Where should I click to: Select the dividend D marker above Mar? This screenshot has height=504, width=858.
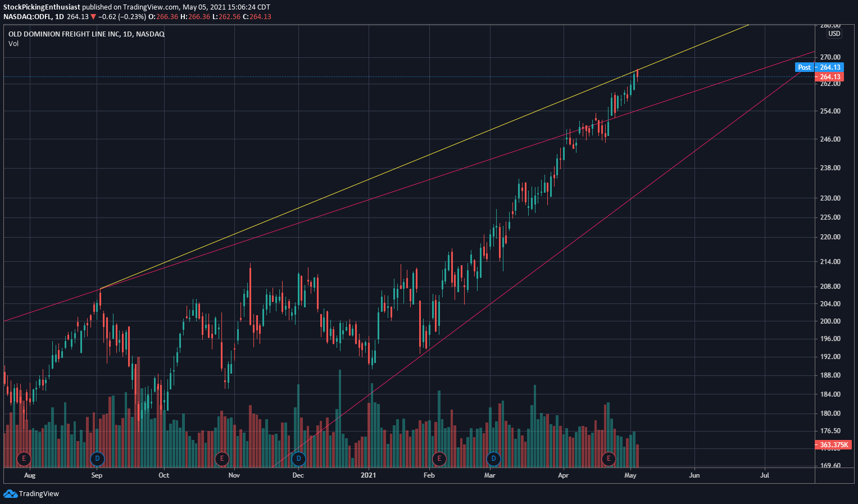[x=493, y=458]
